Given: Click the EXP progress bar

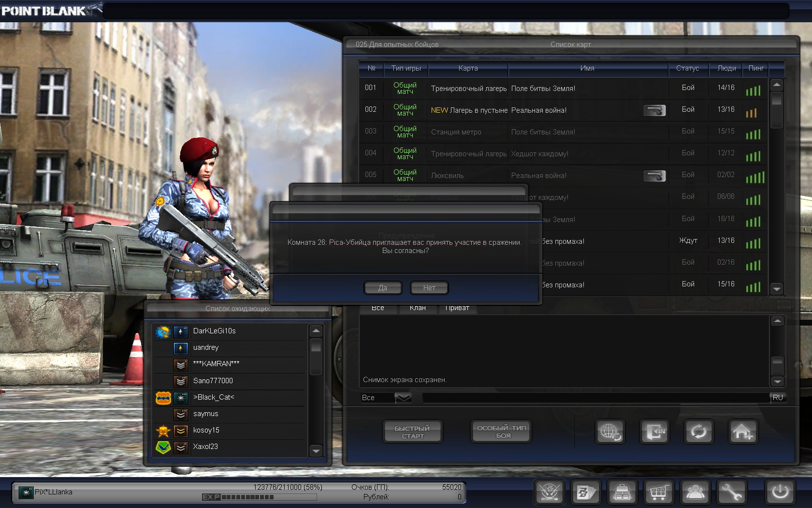Looking at the screenshot, I should (260, 497).
